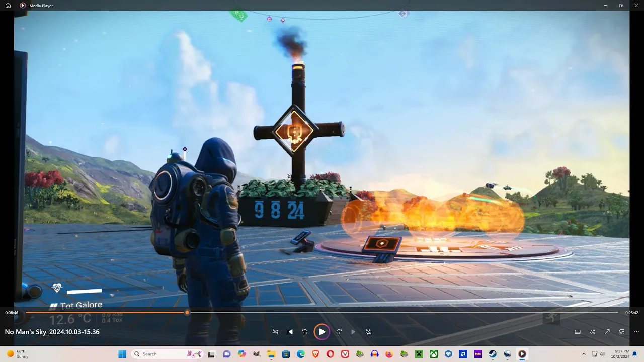Viewport: 644px width, 362px height.
Task: Open the more options menu
Action: coord(636,332)
